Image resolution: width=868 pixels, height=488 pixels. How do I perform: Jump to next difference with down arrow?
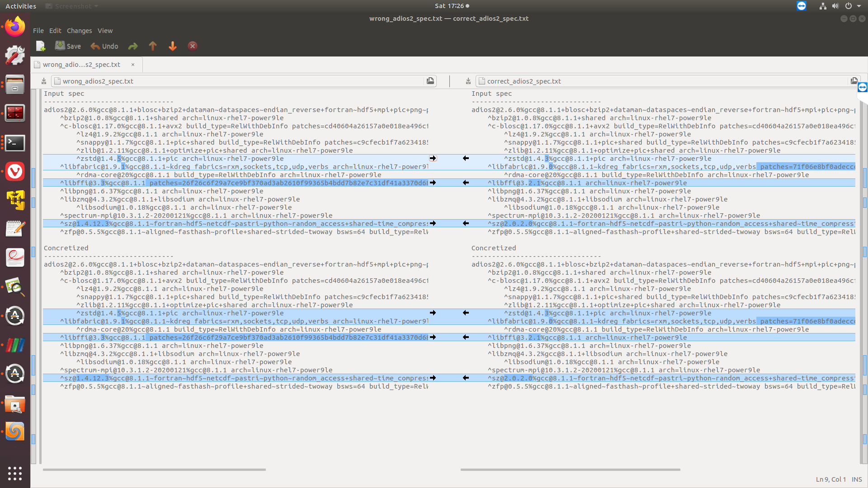(172, 46)
